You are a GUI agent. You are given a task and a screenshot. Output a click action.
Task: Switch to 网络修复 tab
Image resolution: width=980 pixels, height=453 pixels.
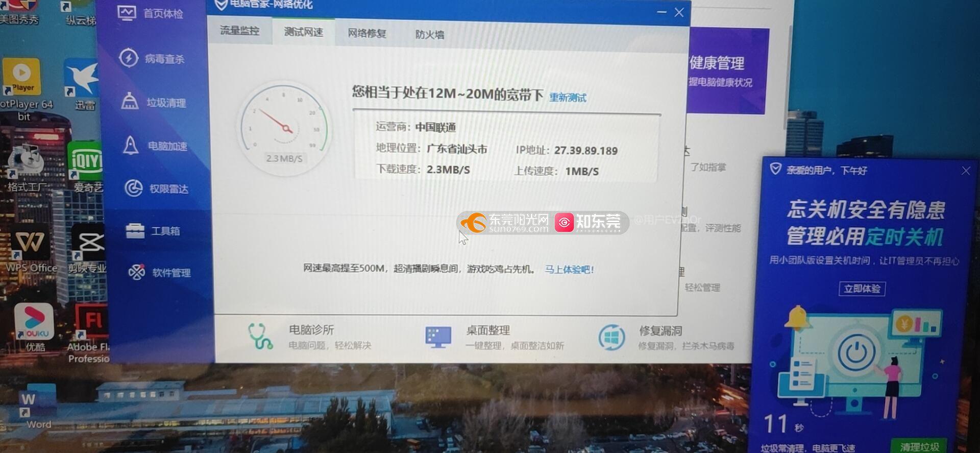367,33
